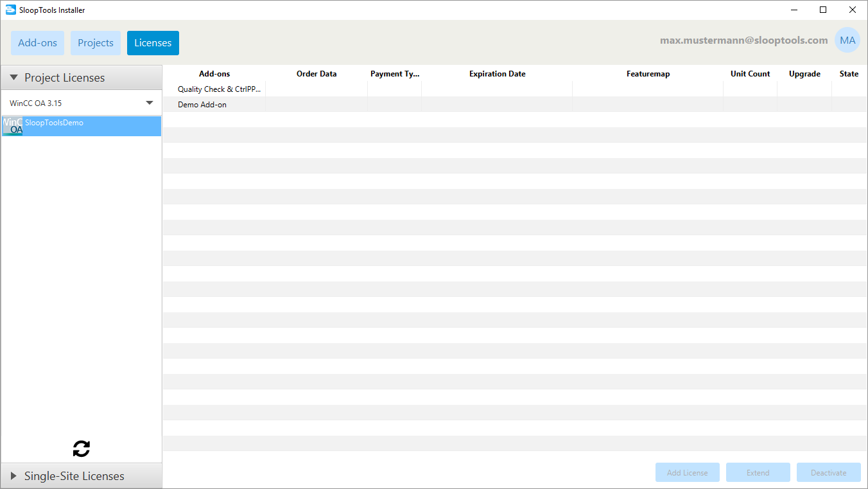
Task: Maximize the SloopTools Installer window
Action: 823,10
